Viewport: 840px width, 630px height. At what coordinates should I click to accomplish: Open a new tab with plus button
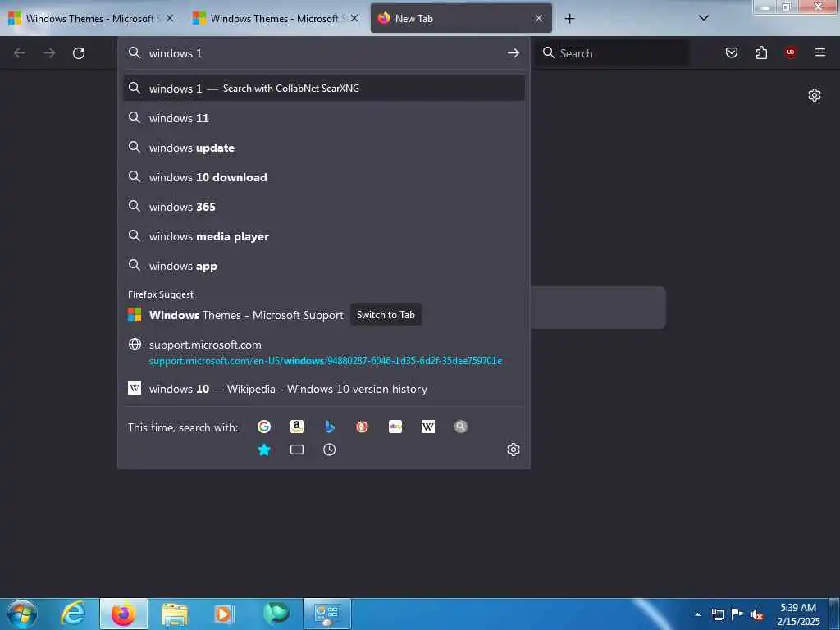[x=569, y=19]
